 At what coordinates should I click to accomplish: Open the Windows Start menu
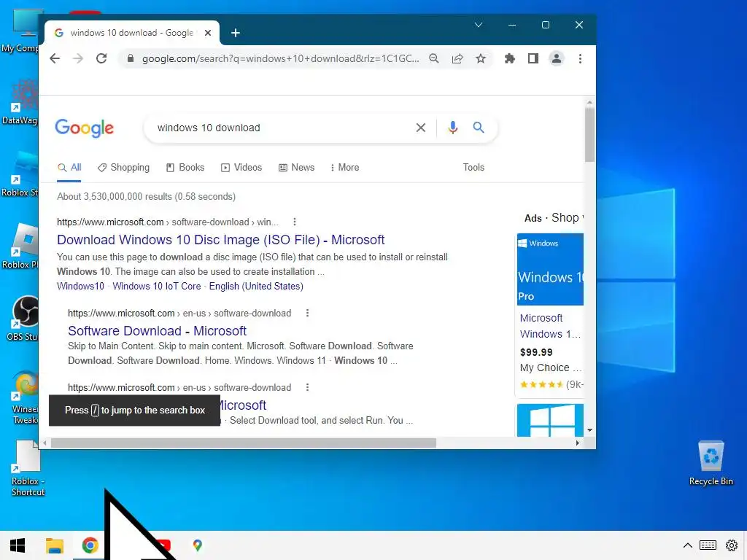[18, 545]
